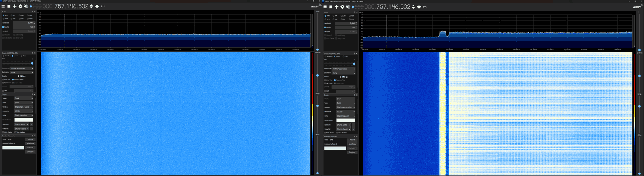Viewport: 644px width, 176px height.
Task: Click Open Folder button in left window
Action: (30, 143)
